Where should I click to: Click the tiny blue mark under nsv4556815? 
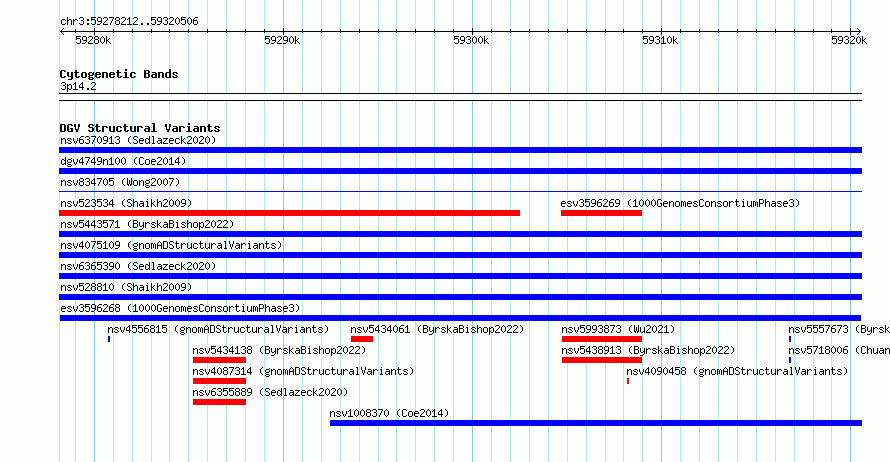coord(109,339)
